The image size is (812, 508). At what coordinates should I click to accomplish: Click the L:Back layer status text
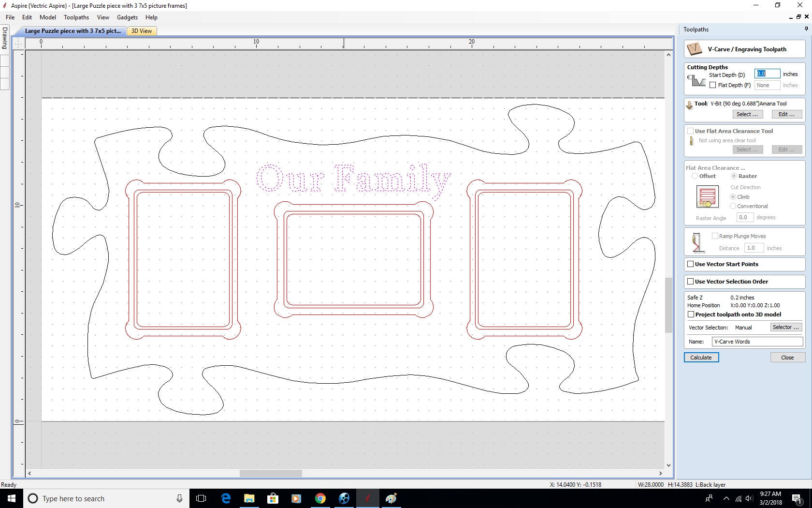pos(710,485)
